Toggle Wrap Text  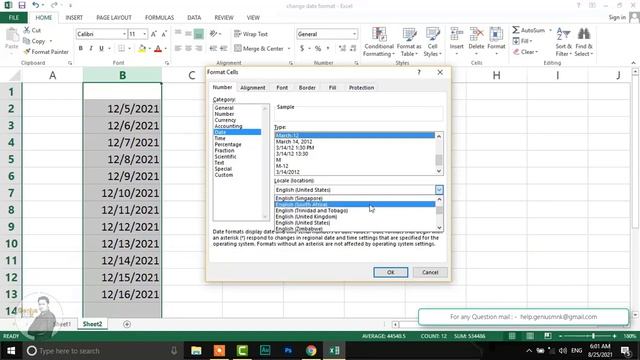251,34
